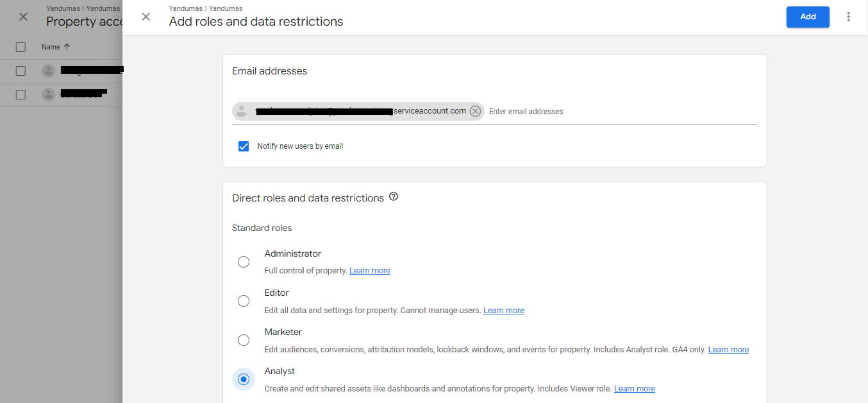The width and height of the screenshot is (868, 403).
Task: Sort by Name column arrow in background list
Action: (67, 47)
